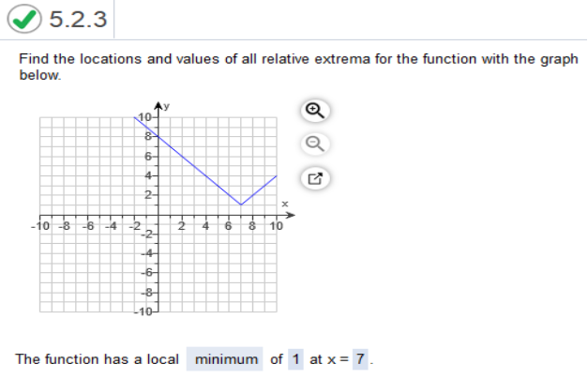The height and width of the screenshot is (379, 588).
Task: Click the x-axis arrow label
Action: [285, 205]
